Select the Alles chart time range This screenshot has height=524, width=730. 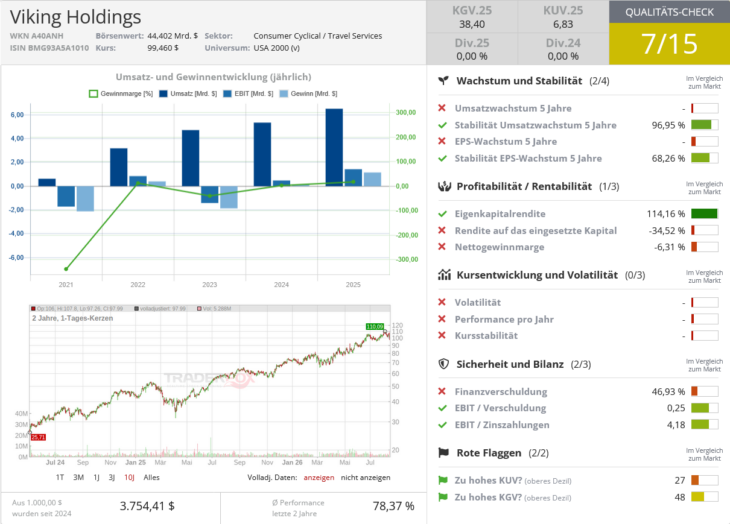151,477
